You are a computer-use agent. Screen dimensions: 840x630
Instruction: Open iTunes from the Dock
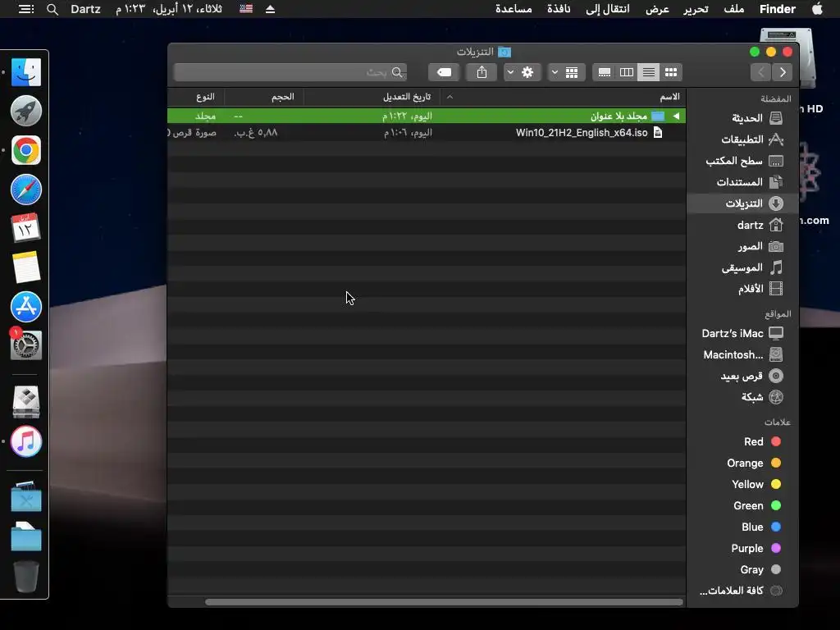(x=25, y=441)
